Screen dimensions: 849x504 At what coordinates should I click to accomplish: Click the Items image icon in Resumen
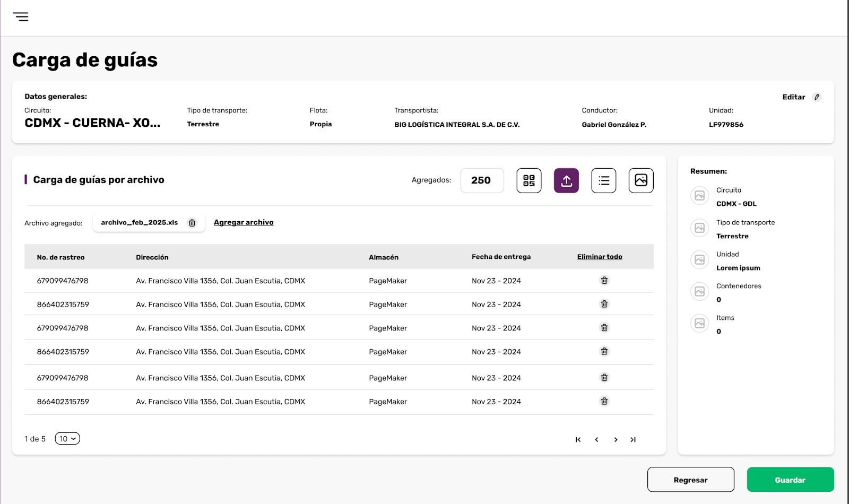pyautogui.click(x=700, y=323)
